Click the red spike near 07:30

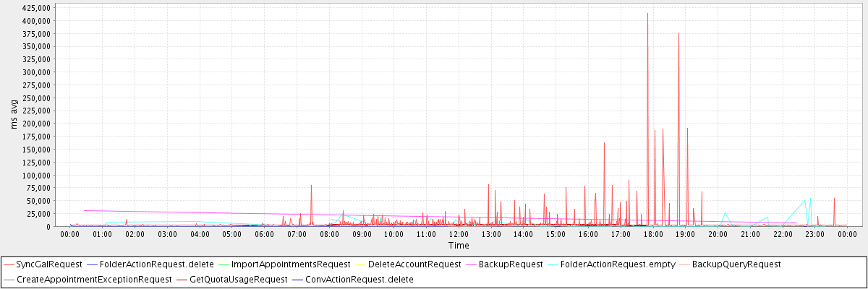(x=311, y=186)
